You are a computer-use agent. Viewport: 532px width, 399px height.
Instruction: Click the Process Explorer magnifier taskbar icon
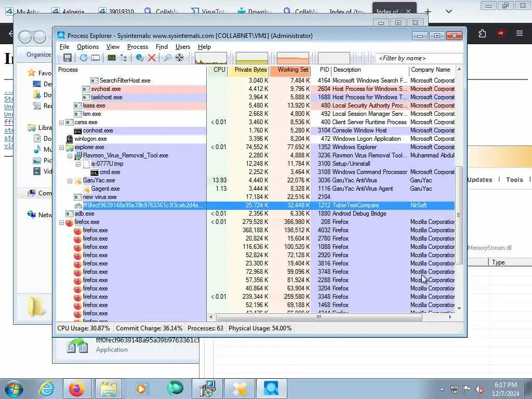271,389
